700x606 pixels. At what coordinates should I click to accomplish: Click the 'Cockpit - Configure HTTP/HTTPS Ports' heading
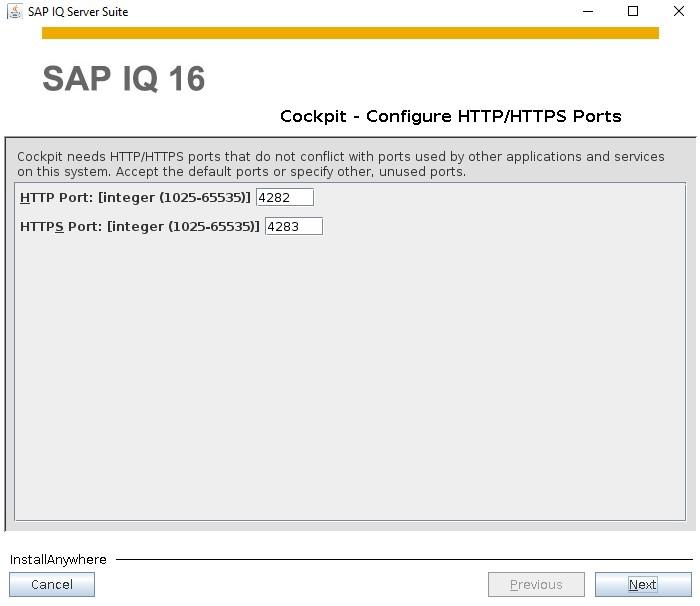(450, 116)
